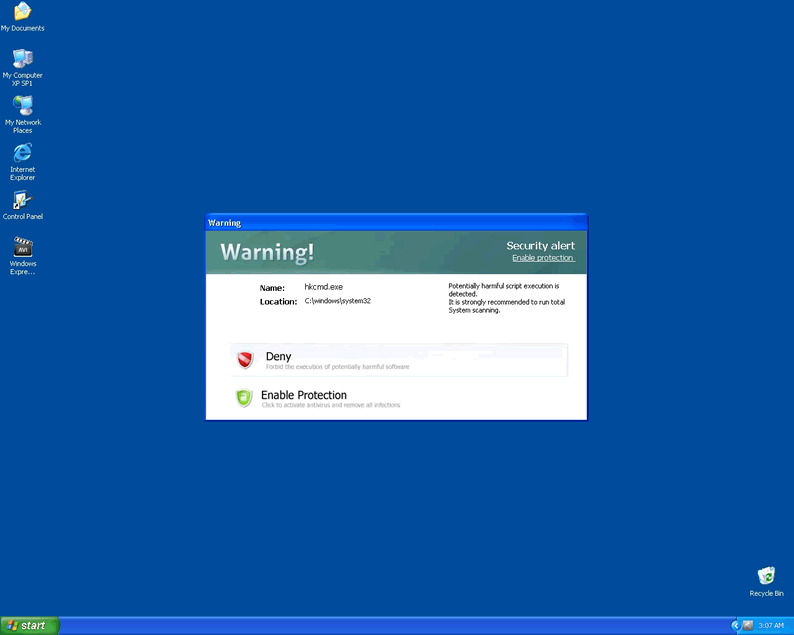Screen dimensions: 794x635
Task: Select the My Computer desktop icon
Action: pyautogui.click(x=22, y=59)
